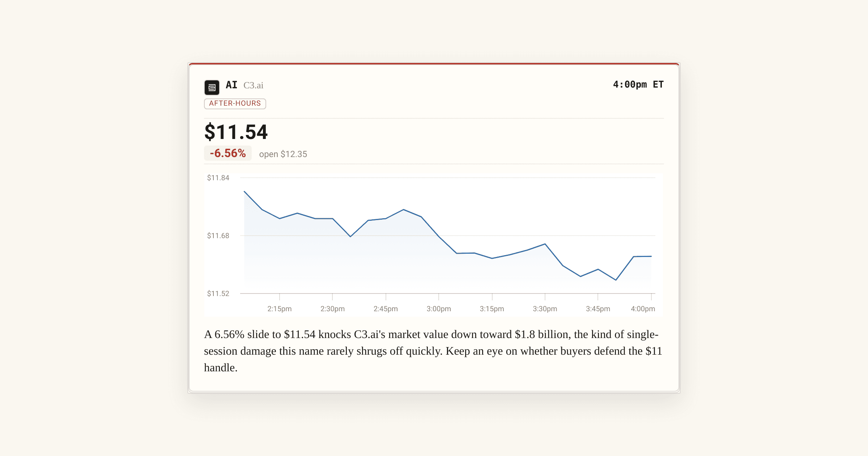Select the AI ticker symbol
The image size is (868, 456).
pos(231,85)
